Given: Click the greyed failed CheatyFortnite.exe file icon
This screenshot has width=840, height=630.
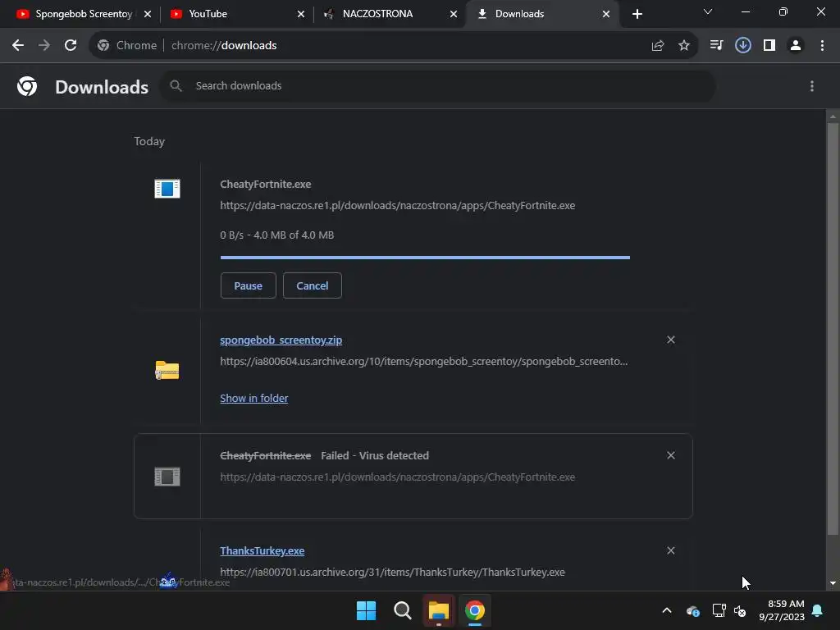Looking at the screenshot, I should pos(167,477).
